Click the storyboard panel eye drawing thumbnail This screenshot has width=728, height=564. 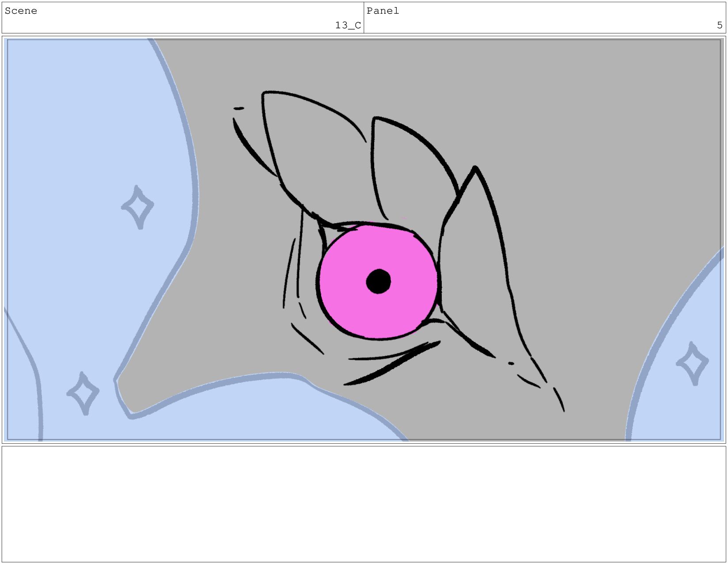(364, 240)
